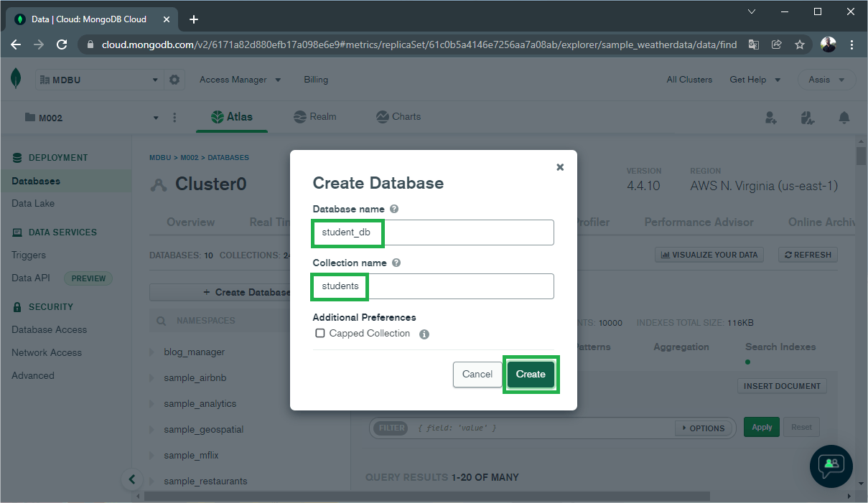The width and height of the screenshot is (868, 503).
Task: Open Overview cluster tab
Action: [190, 222]
